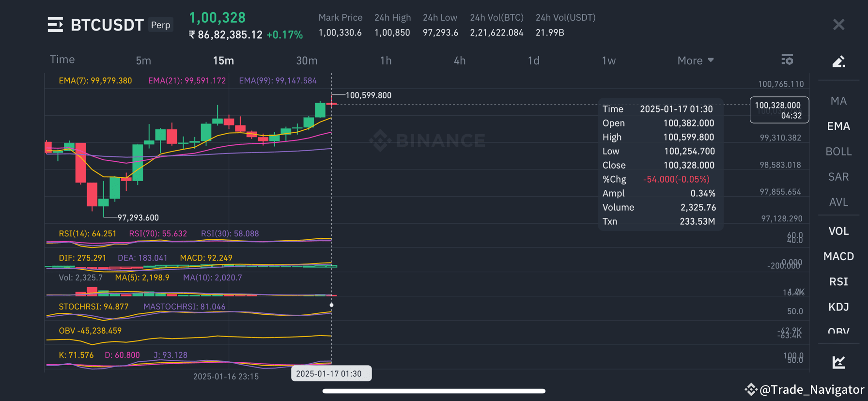Click the EMA(7) legend label
Image resolution: width=868 pixels, height=401 pixels.
point(95,81)
